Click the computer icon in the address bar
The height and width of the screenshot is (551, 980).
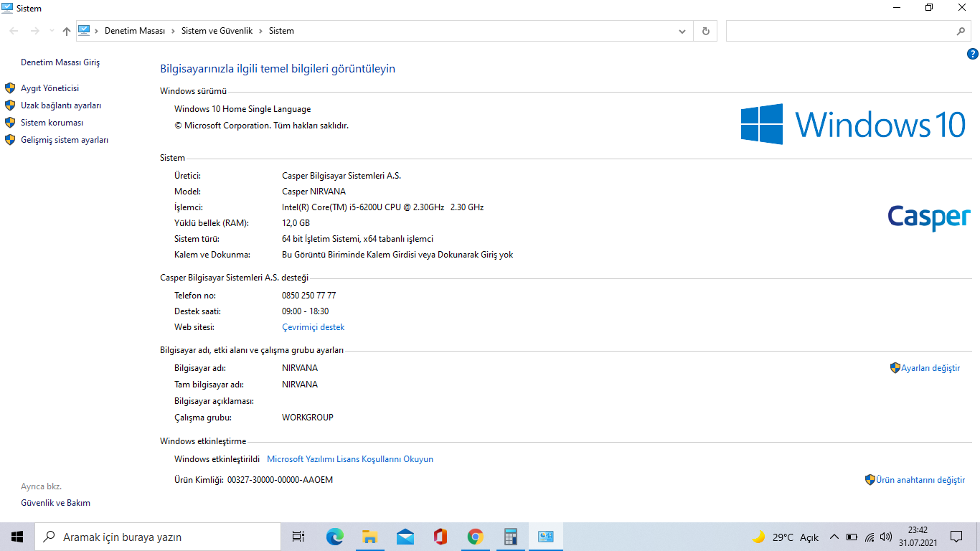coord(84,30)
